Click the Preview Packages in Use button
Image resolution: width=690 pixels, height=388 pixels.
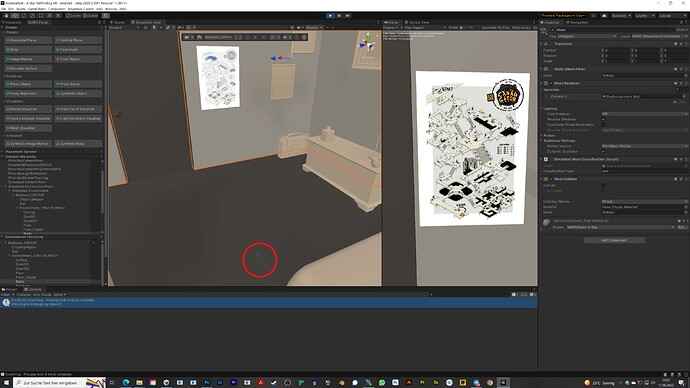[x=563, y=15]
